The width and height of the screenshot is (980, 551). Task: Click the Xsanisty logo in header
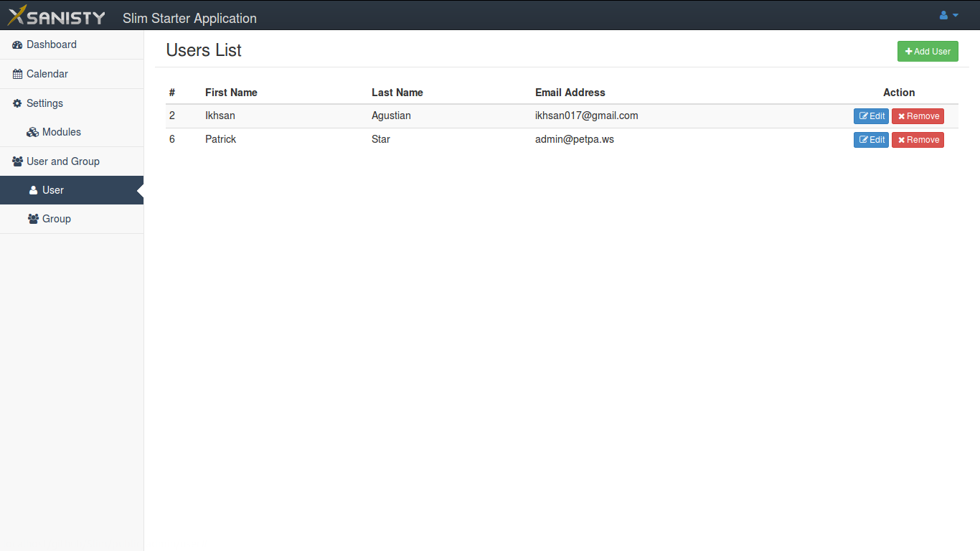(57, 17)
